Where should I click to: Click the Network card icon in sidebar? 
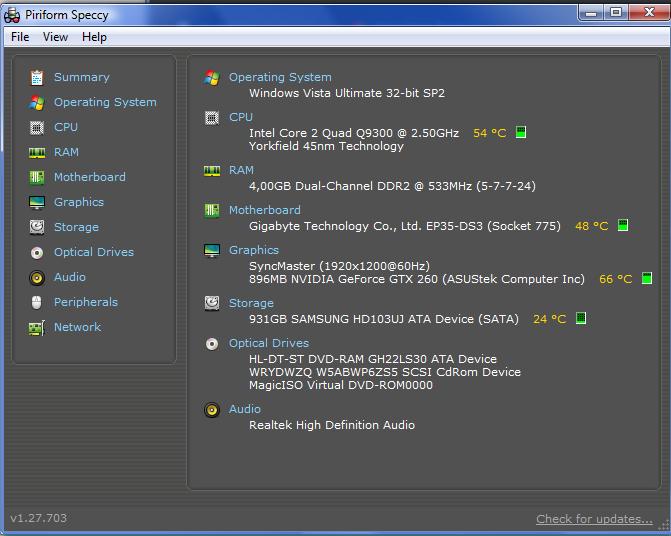(37, 328)
